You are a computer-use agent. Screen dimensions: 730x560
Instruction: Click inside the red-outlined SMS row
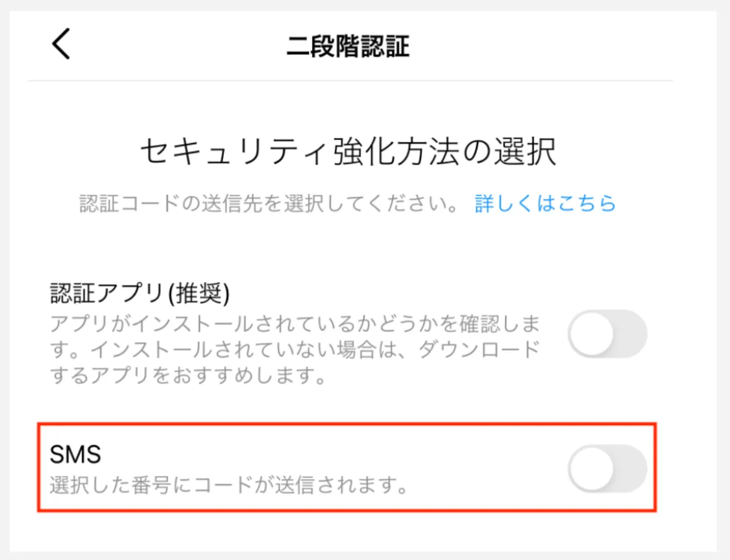304,468
